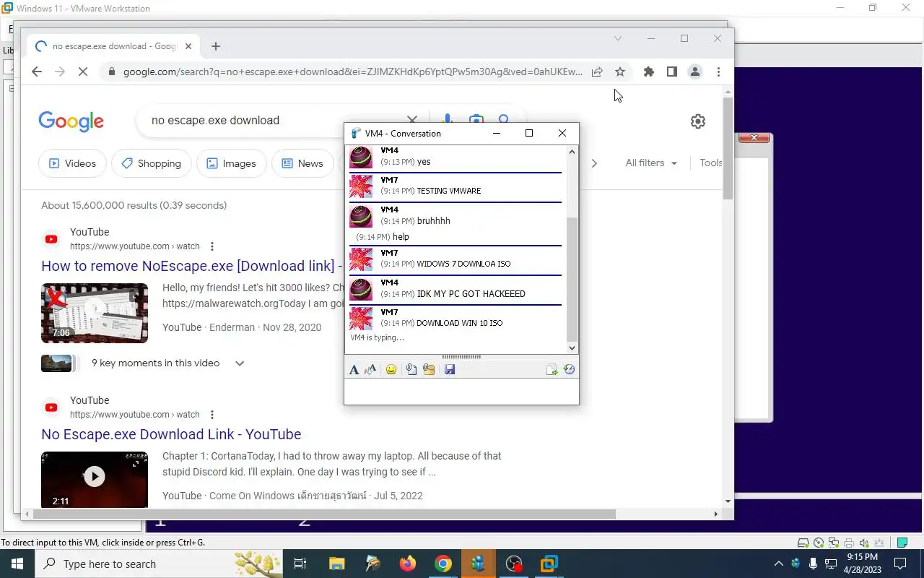Click the chat message input box
The width and height of the screenshot is (924, 578).
(461, 392)
